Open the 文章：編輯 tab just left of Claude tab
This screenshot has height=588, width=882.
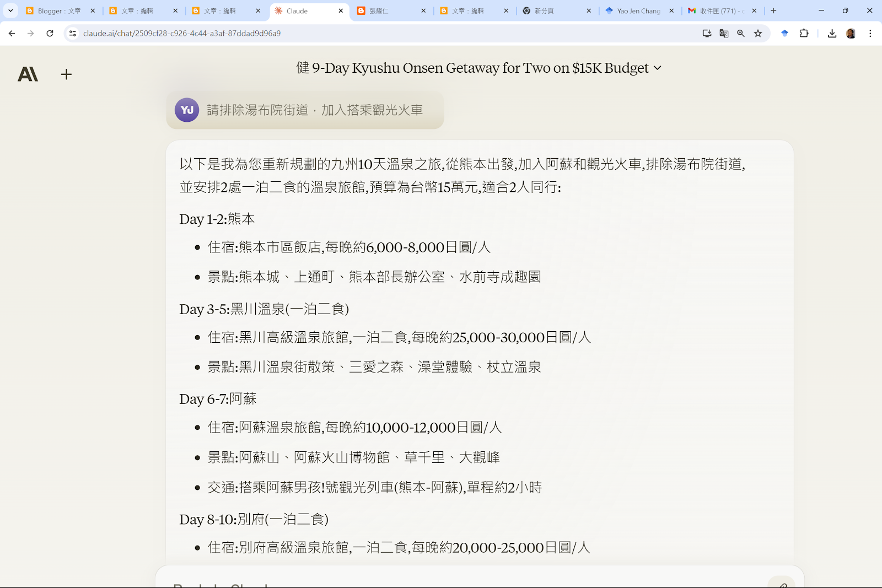coord(226,10)
